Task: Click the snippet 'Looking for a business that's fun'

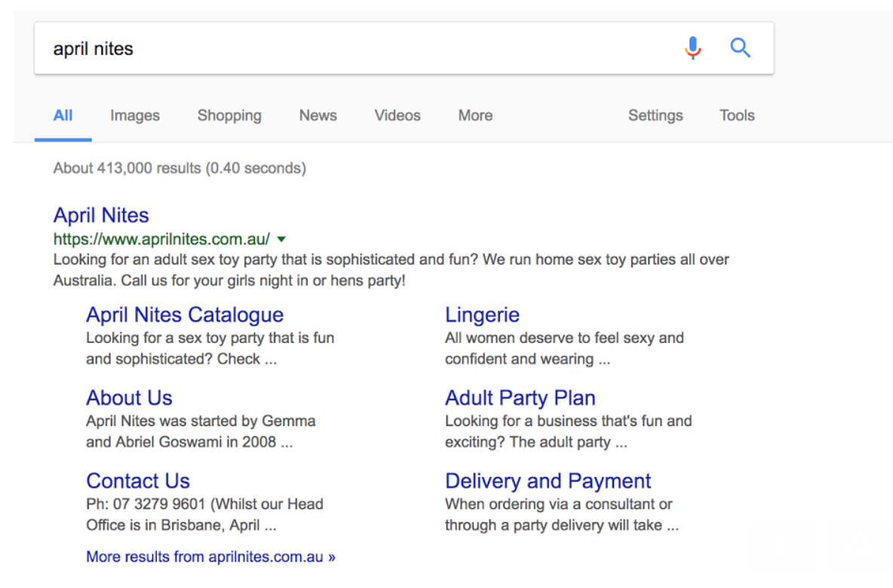Action: click(x=569, y=431)
